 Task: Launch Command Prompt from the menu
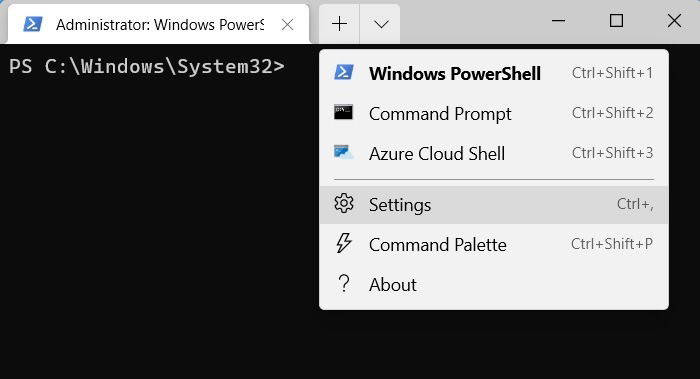pos(494,113)
